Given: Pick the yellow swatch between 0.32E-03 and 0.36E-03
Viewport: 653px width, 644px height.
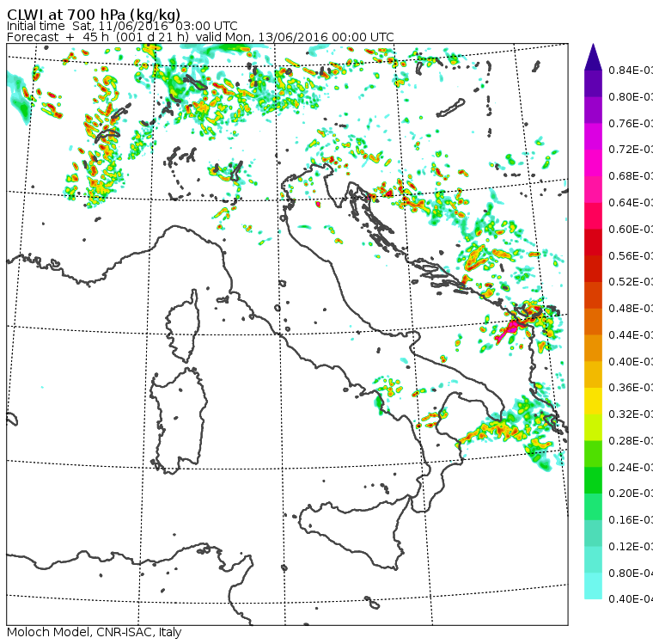Looking at the screenshot, I should click(593, 401).
